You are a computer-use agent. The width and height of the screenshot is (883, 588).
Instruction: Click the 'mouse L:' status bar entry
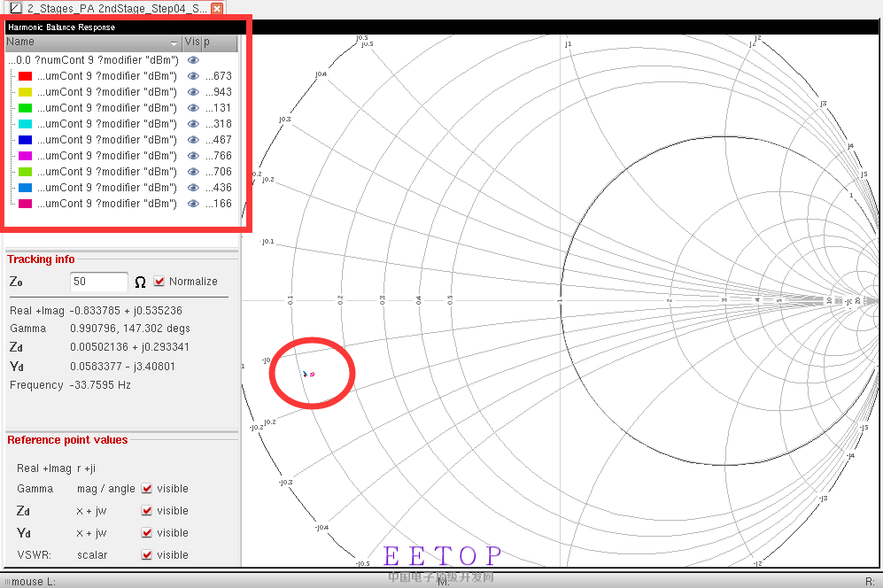point(34,581)
